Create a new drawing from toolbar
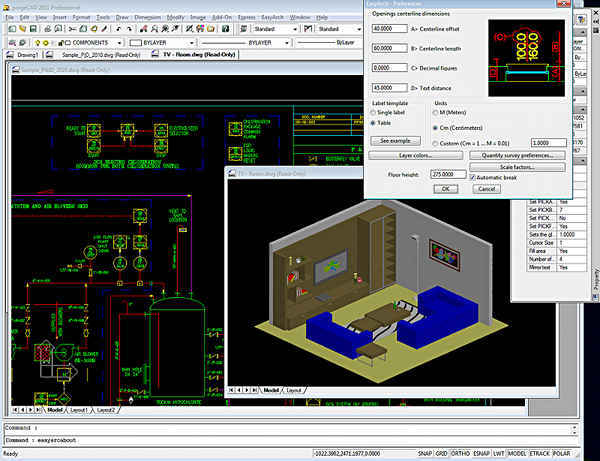 pyautogui.click(x=12, y=29)
